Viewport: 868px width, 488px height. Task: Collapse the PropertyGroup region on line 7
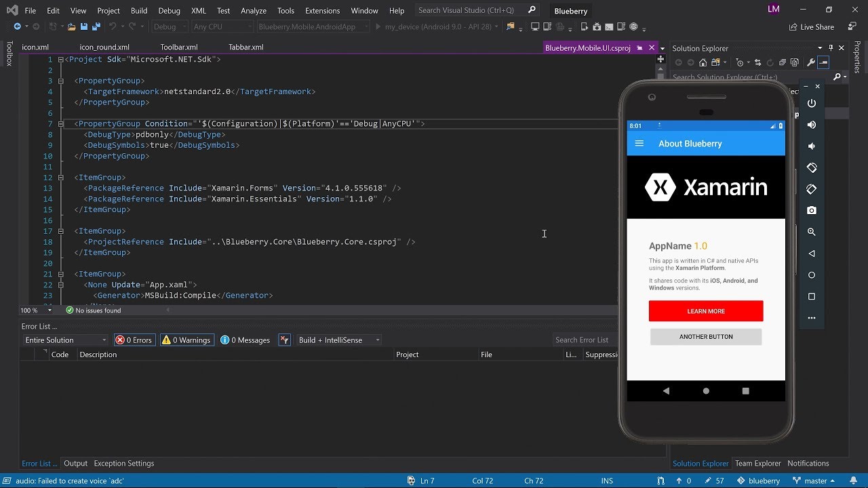(60, 123)
